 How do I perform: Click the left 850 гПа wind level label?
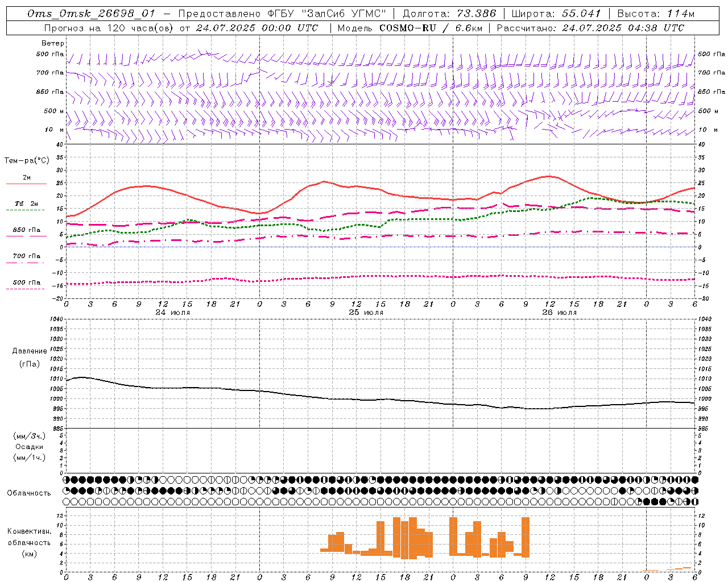coord(50,92)
